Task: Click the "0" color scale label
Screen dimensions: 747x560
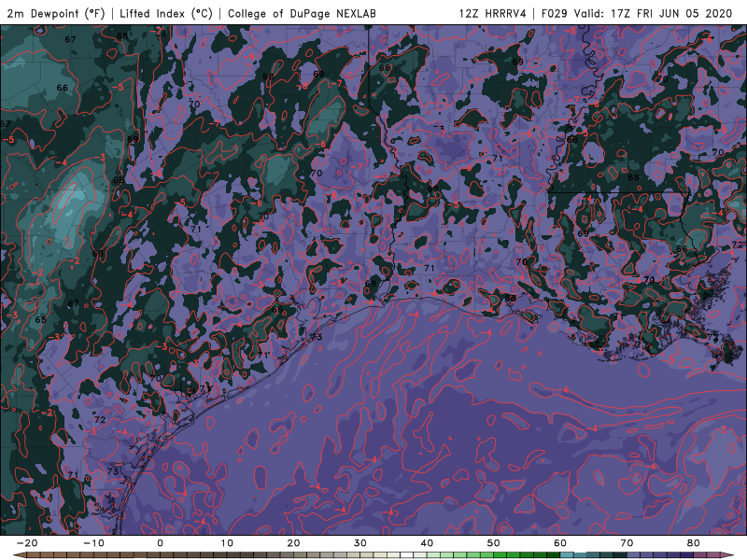Action: 160,543
